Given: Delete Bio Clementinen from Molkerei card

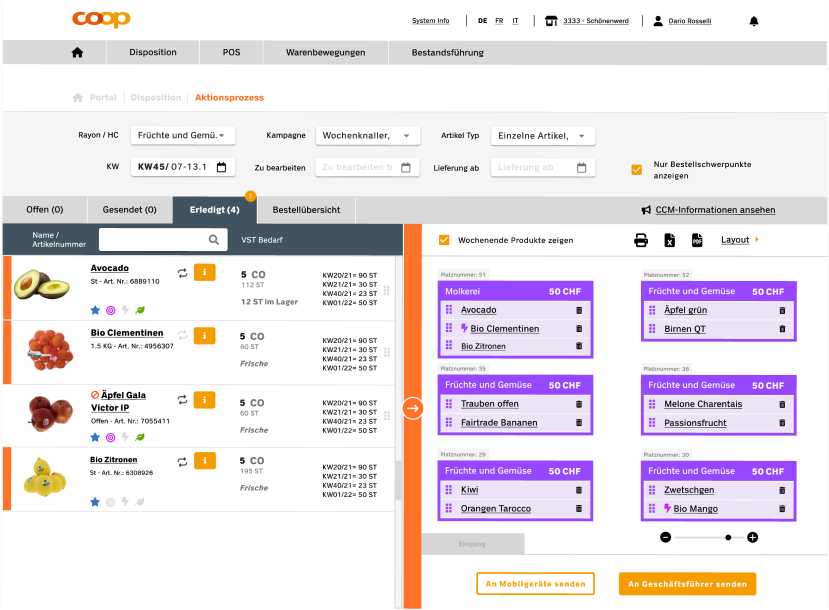Looking at the screenshot, I should click(x=579, y=329).
